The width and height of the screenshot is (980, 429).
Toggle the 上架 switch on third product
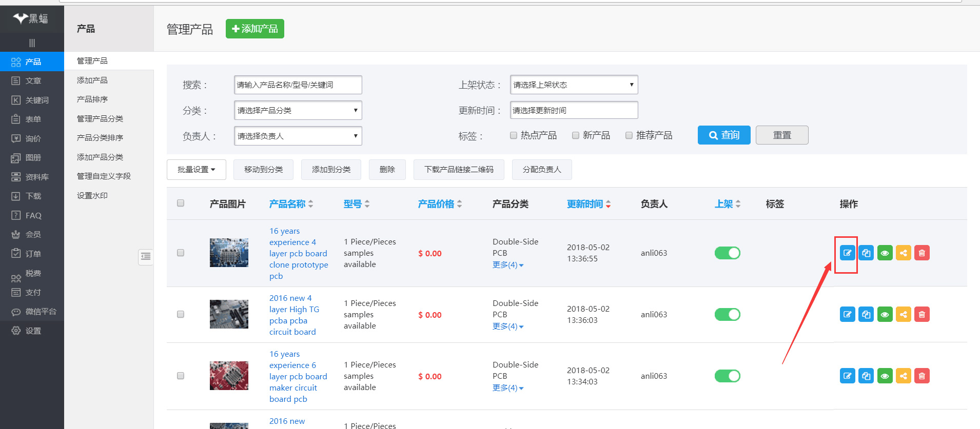tap(727, 376)
